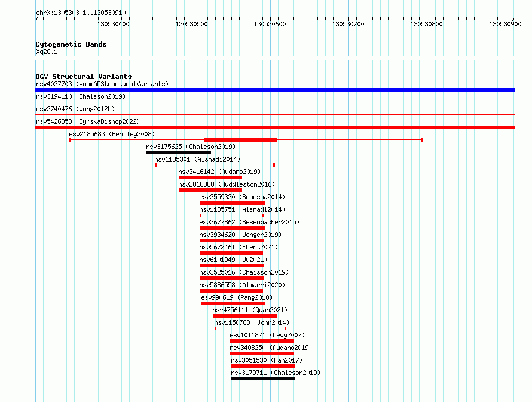Open the nsv3051530 (Fan2017) label
The image size is (532, 402).
click(267, 360)
